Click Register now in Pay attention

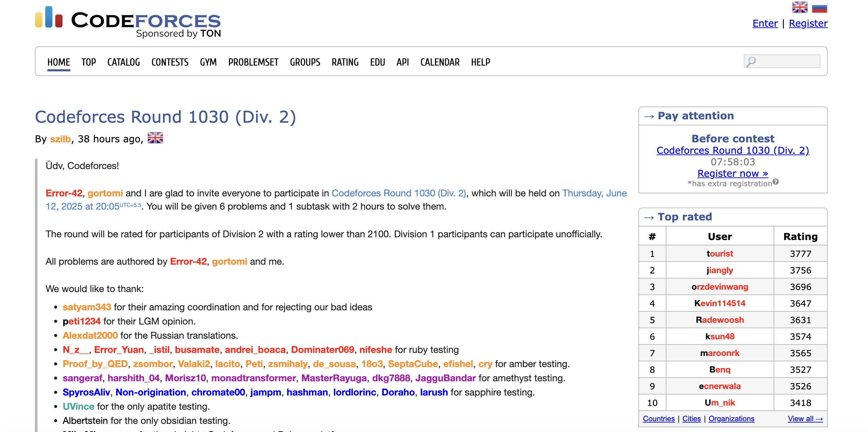(733, 173)
